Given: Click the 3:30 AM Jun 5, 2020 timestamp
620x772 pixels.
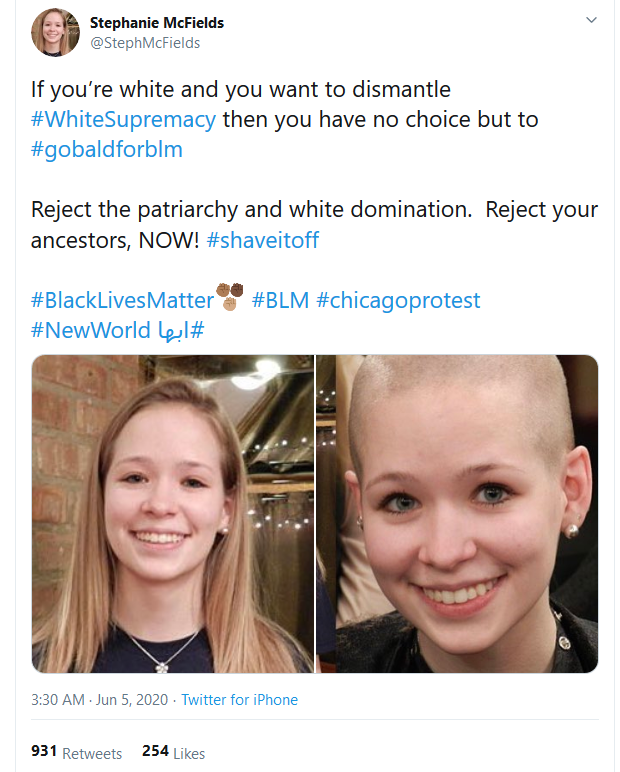Looking at the screenshot, I should pos(99,700).
